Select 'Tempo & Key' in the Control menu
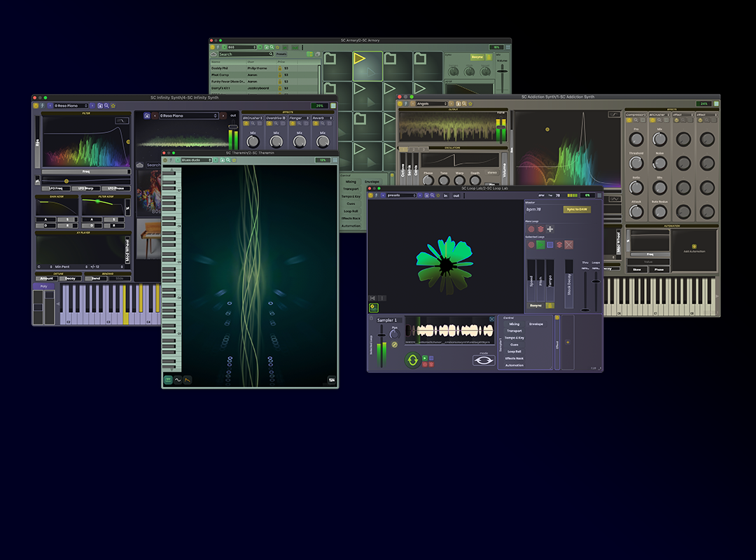 pos(514,338)
